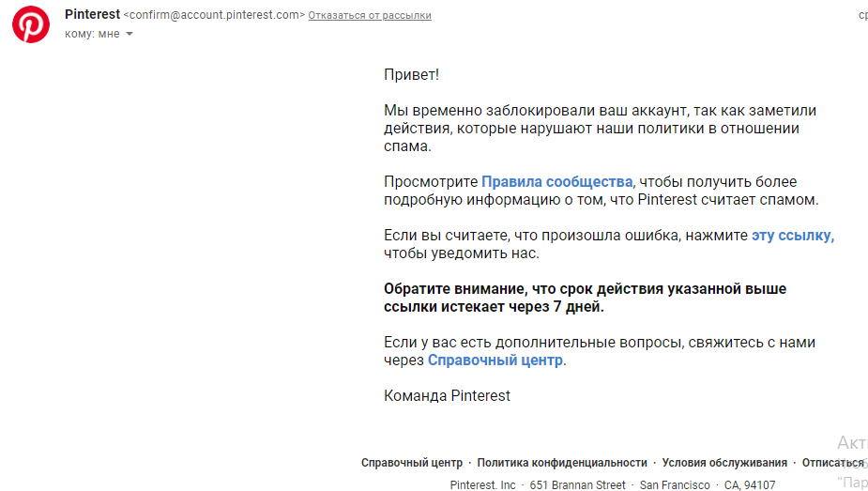This screenshot has width=868, height=491.
Task: Open "Справочный центр" link in email body
Action: point(495,360)
